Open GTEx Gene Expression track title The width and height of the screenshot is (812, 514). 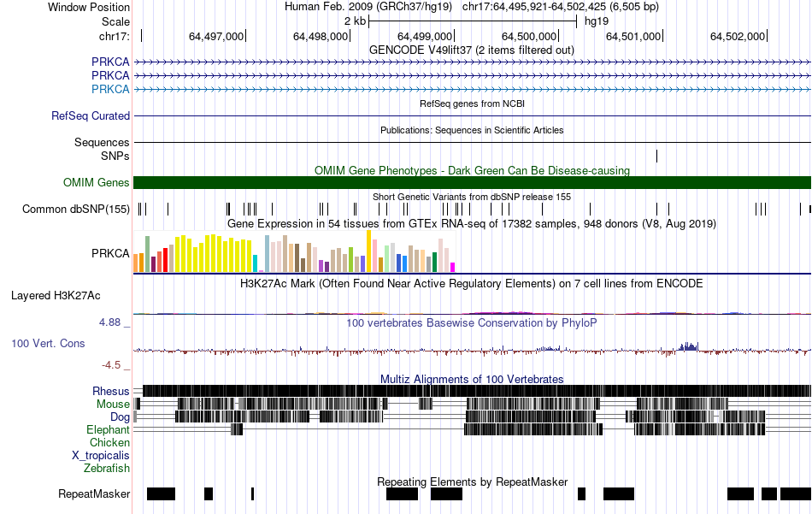(472, 224)
